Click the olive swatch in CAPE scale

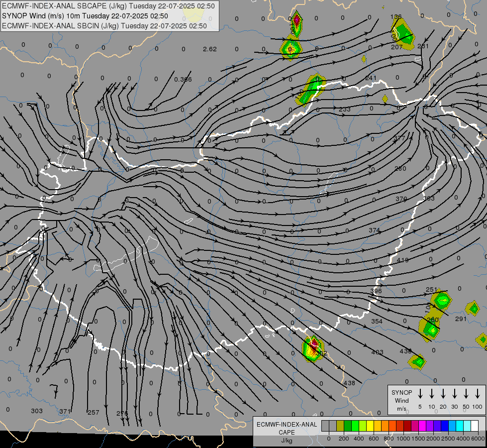(x=340, y=426)
